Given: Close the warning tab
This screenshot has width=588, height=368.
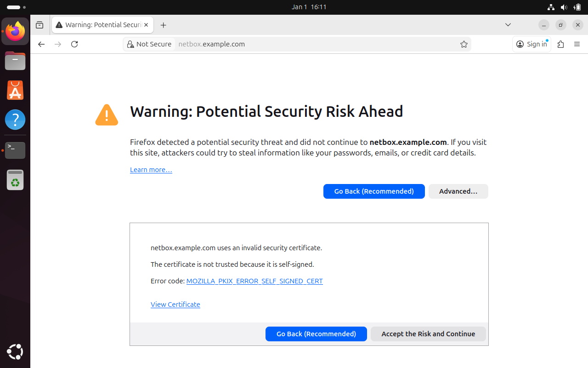Looking at the screenshot, I should tap(147, 25).
